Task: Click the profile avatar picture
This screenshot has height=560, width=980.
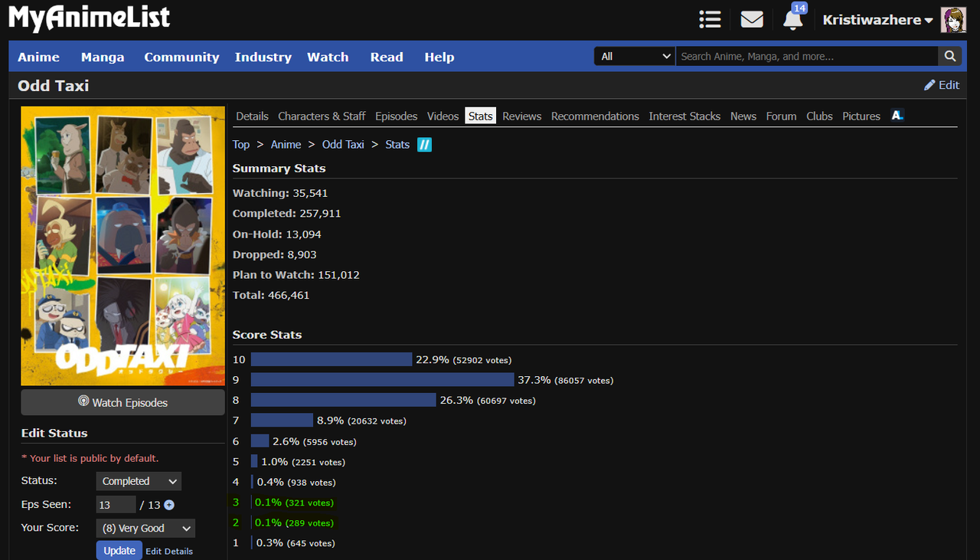Action: click(953, 20)
